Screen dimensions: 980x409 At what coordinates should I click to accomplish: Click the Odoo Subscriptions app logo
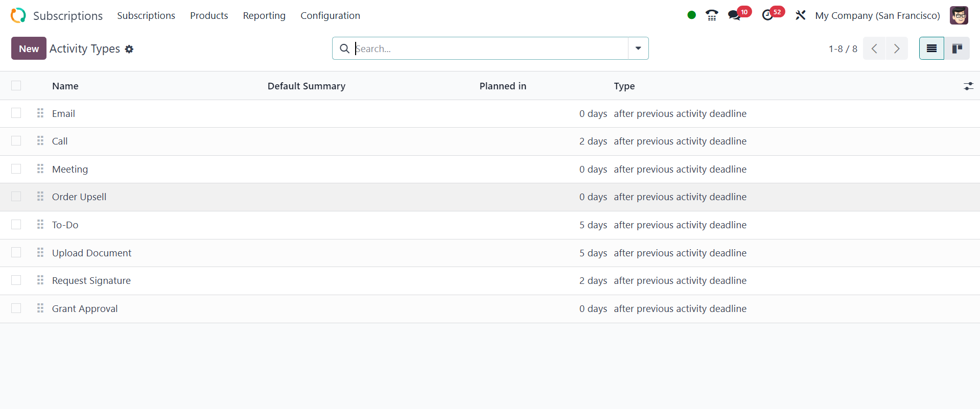(x=18, y=15)
